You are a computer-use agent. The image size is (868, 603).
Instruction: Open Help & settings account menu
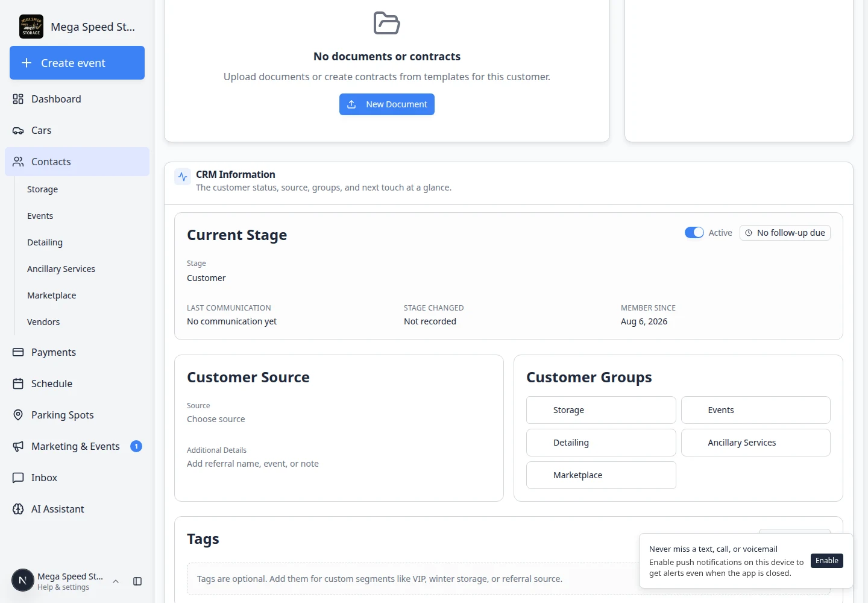point(66,581)
